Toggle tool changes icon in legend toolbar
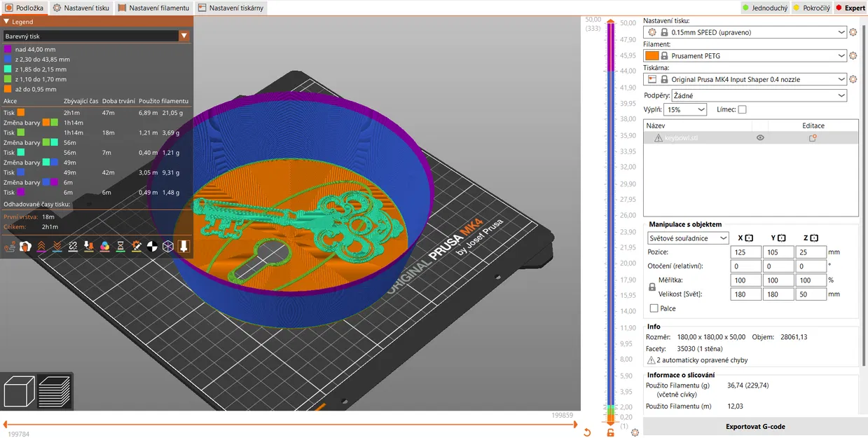868x438 pixels. pyautogui.click(x=89, y=246)
